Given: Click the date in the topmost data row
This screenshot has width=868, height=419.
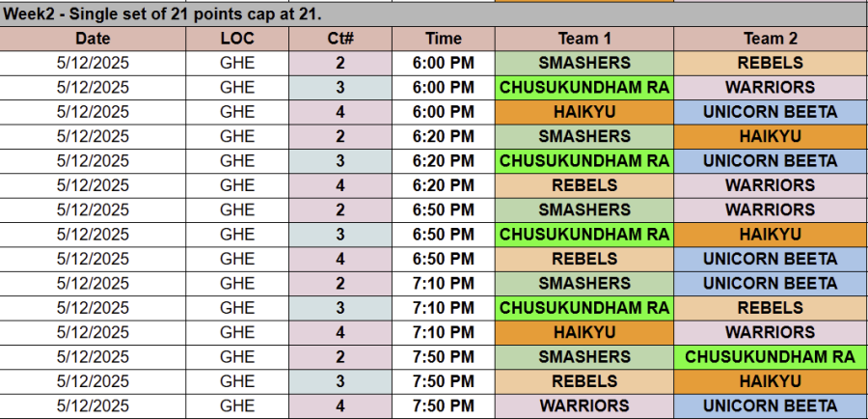Looking at the screenshot, I should click(x=93, y=63).
